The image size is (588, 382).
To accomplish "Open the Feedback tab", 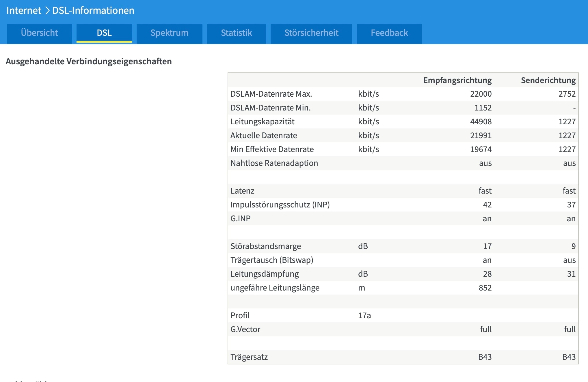I will click(x=389, y=33).
